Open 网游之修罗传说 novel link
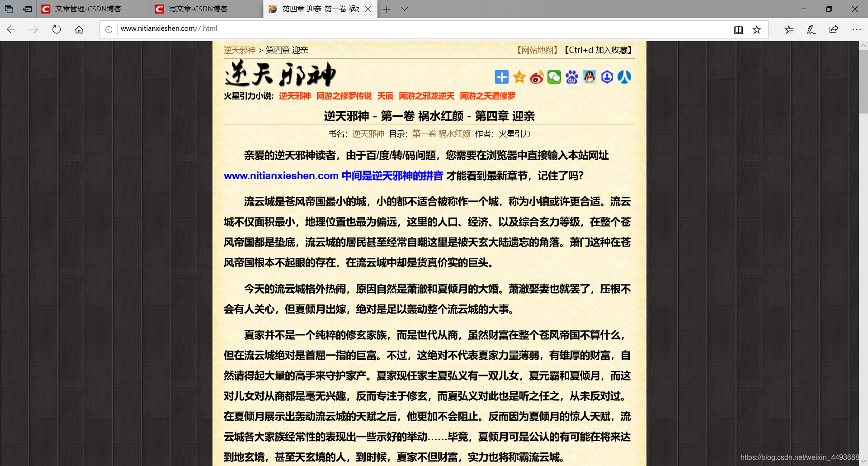The image size is (868, 466). pyautogui.click(x=344, y=96)
